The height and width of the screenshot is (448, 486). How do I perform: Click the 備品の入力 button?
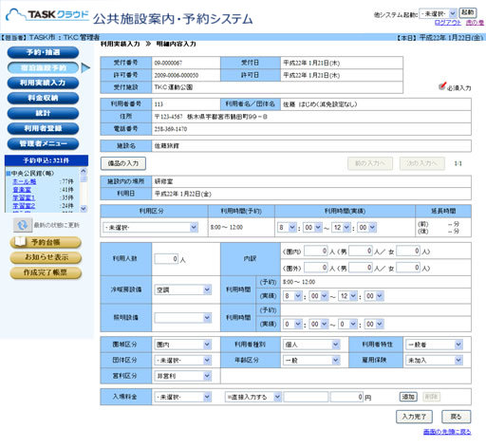123,163
